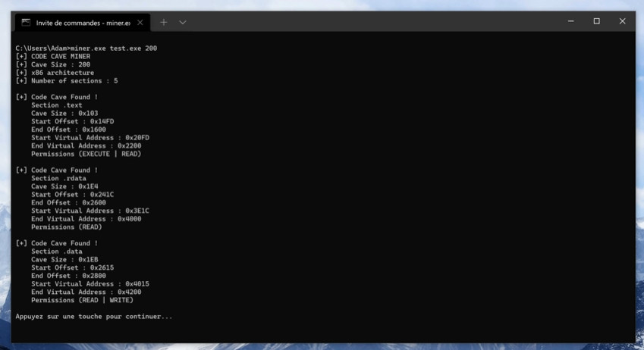
Task: Click Start Offset : 0x241C line
Action: tap(73, 195)
